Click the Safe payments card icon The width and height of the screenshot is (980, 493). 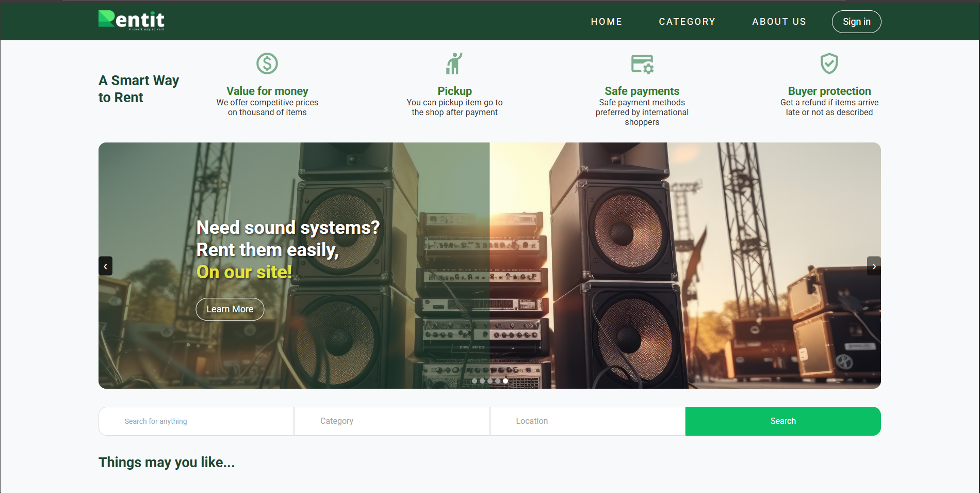tap(642, 64)
